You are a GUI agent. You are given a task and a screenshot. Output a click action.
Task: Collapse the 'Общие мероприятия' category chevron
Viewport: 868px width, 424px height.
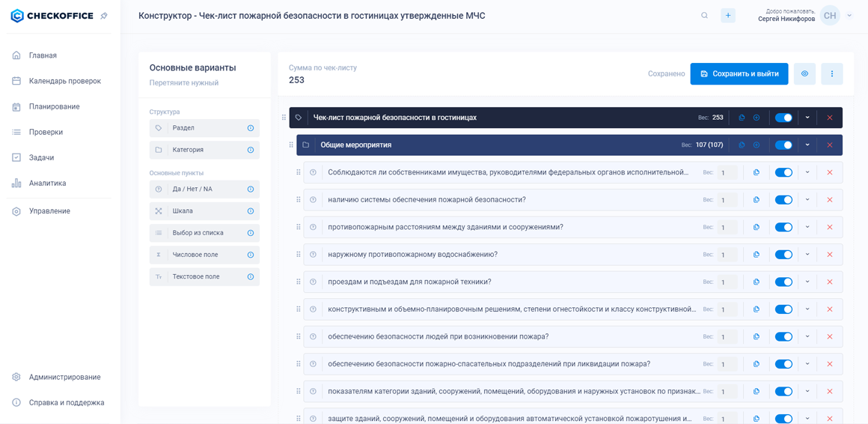click(807, 145)
